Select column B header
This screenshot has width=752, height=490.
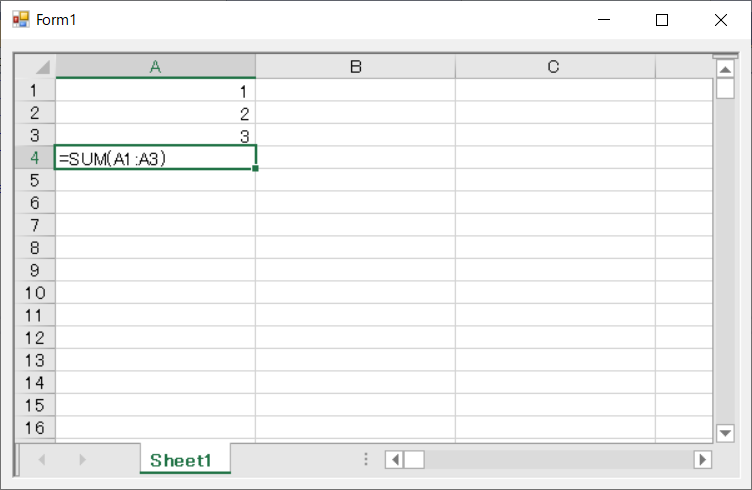[x=355, y=67]
